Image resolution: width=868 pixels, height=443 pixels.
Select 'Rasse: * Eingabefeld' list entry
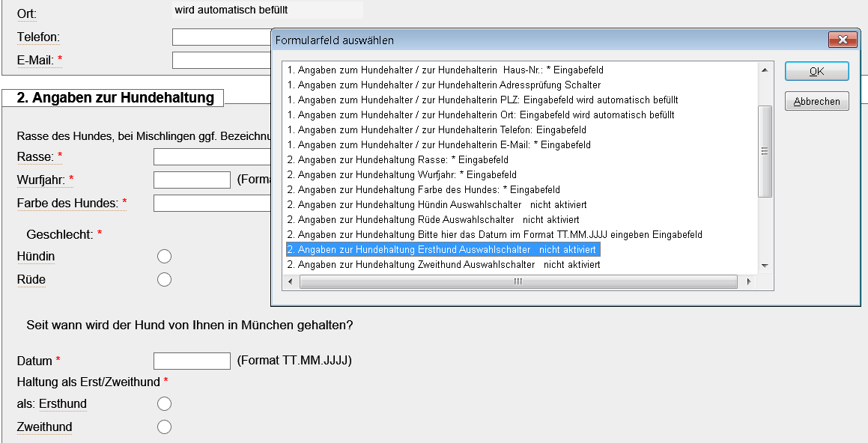tap(398, 159)
